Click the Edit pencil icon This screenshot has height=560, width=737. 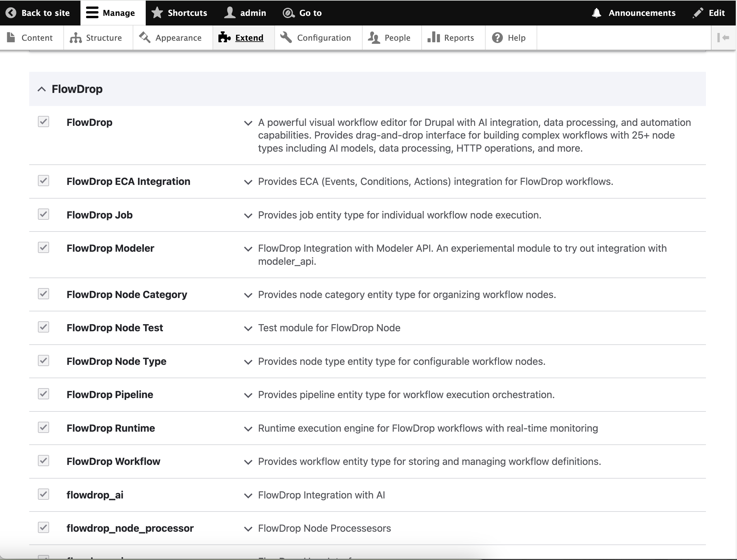(698, 13)
